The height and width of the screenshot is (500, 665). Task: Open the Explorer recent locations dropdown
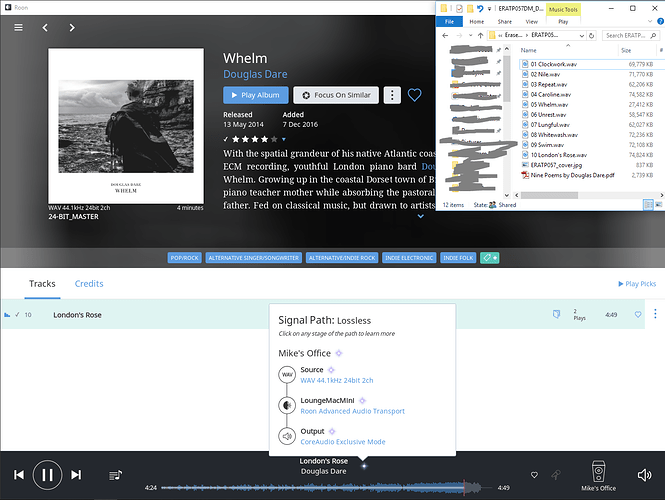pyautogui.click(x=470, y=36)
